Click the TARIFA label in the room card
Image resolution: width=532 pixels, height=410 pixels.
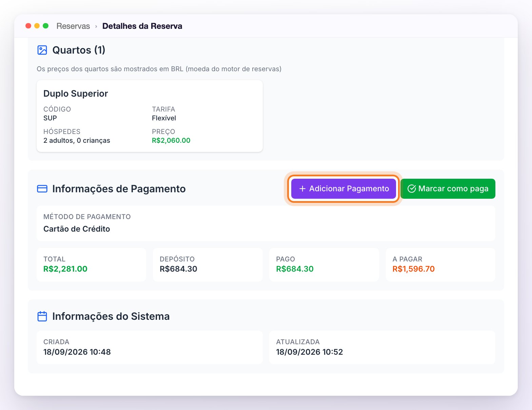point(163,109)
